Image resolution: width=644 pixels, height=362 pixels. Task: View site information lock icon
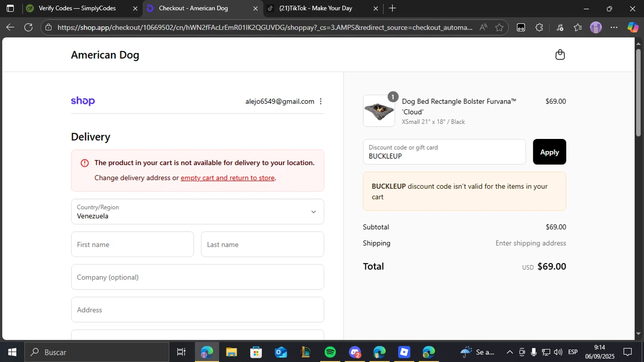49,27
